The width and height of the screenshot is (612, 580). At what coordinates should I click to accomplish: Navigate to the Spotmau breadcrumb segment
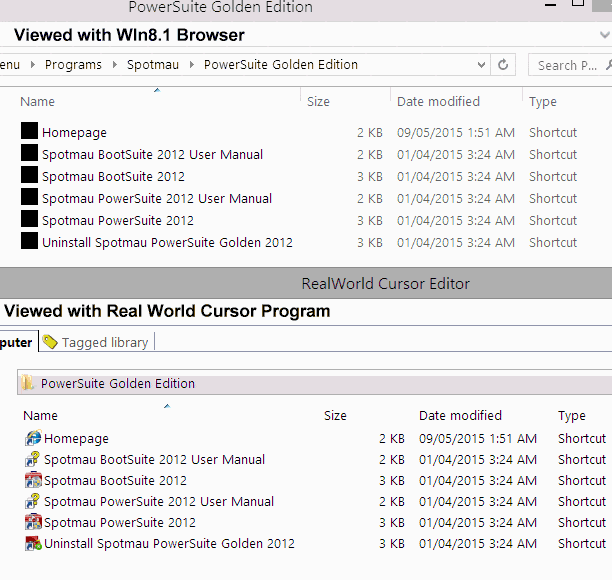click(153, 65)
